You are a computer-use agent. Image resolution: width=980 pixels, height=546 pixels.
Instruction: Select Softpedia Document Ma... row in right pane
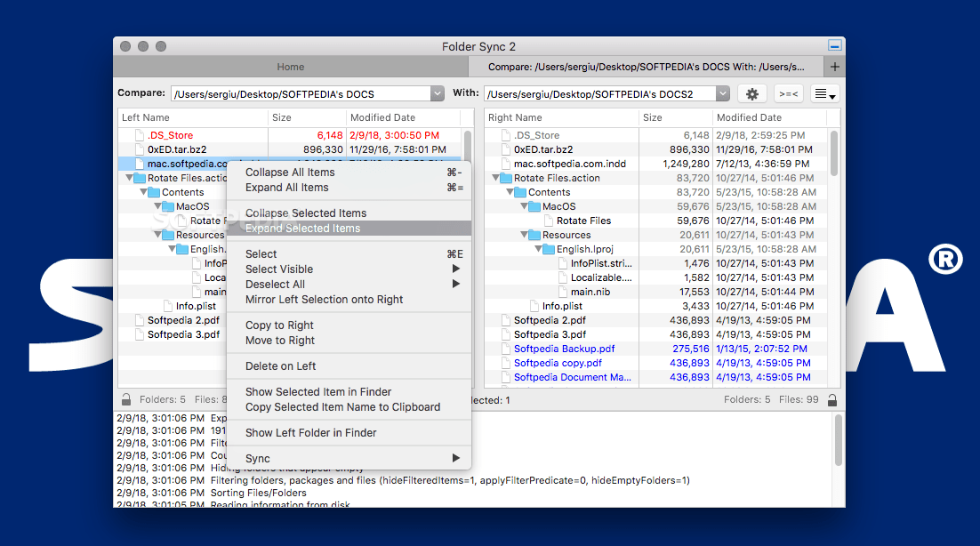point(656,377)
